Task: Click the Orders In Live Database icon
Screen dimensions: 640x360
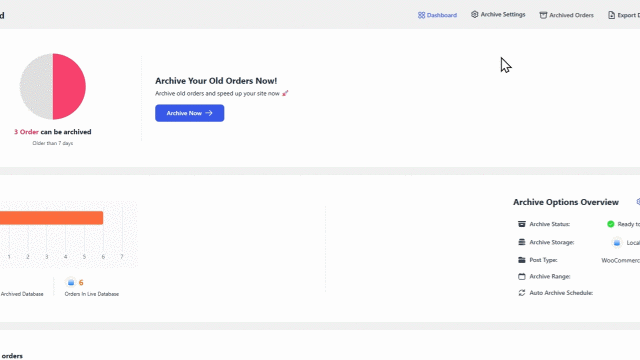Action: click(x=71, y=282)
